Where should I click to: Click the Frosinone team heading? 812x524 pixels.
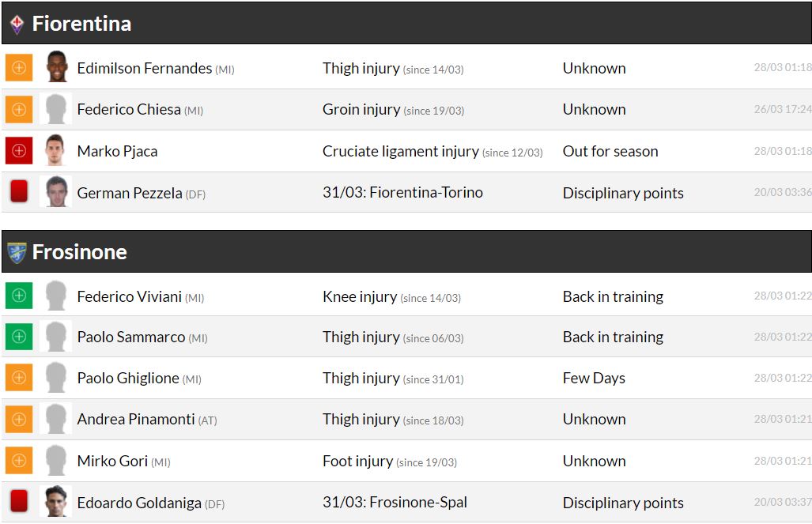pyautogui.click(x=79, y=252)
